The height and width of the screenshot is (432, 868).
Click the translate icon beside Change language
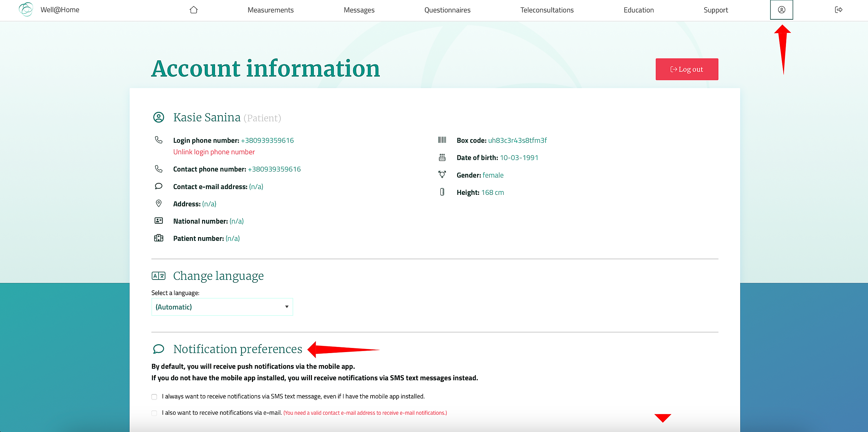tap(158, 276)
